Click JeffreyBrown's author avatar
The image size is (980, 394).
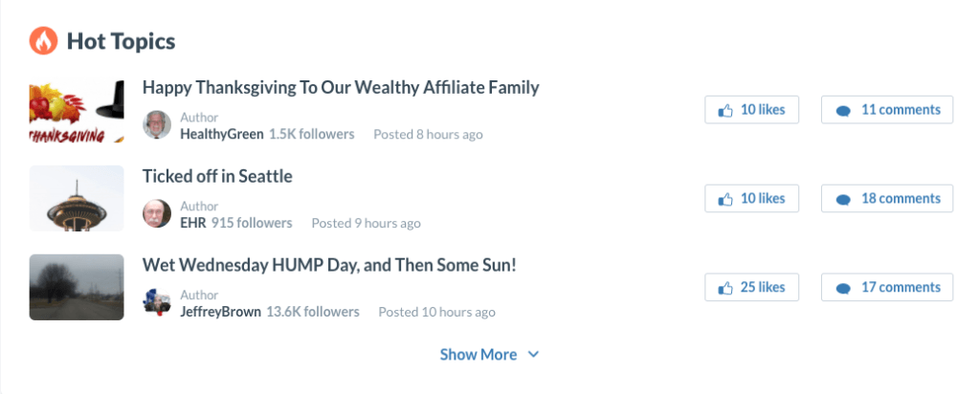tap(157, 303)
